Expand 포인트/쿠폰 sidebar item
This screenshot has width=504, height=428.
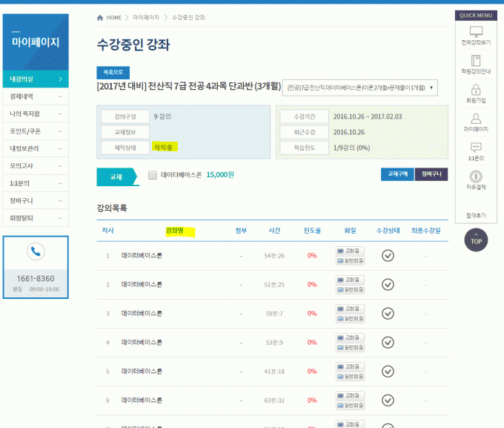click(36, 131)
